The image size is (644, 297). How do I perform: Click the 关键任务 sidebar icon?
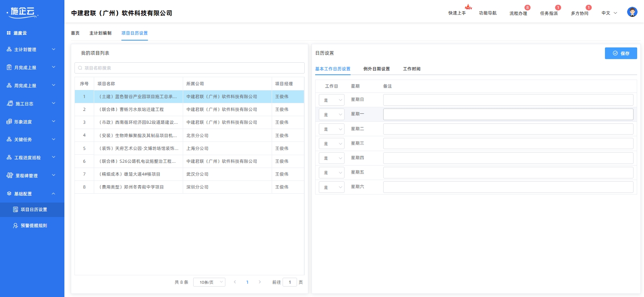click(9, 139)
